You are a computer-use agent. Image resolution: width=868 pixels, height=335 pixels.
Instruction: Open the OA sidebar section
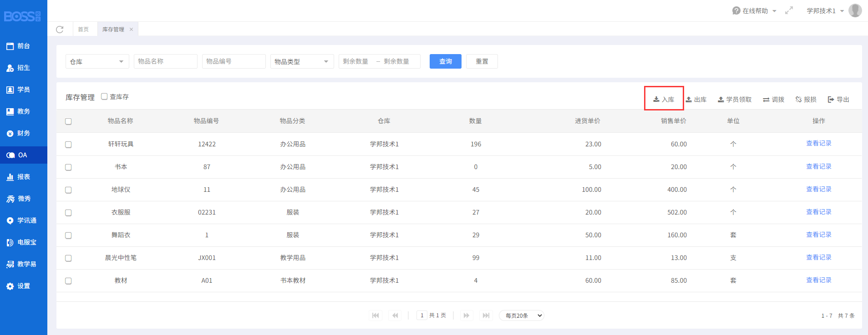[24, 155]
